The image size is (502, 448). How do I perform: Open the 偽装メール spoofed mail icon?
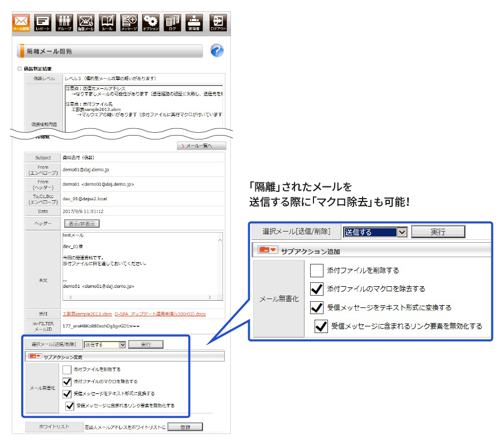(x=86, y=22)
